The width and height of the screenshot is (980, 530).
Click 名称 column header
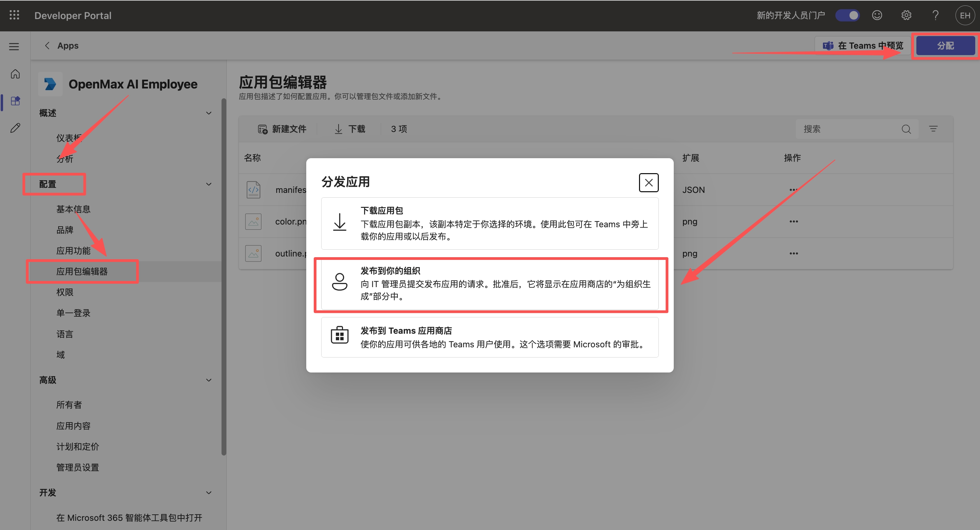252,158
